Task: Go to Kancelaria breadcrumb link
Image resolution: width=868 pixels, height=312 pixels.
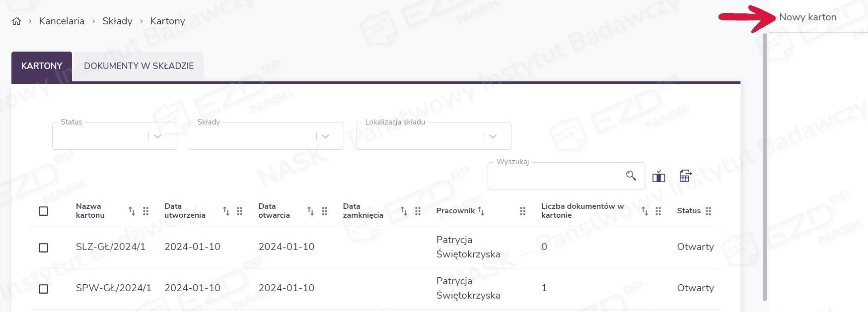Action: coord(62,21)
